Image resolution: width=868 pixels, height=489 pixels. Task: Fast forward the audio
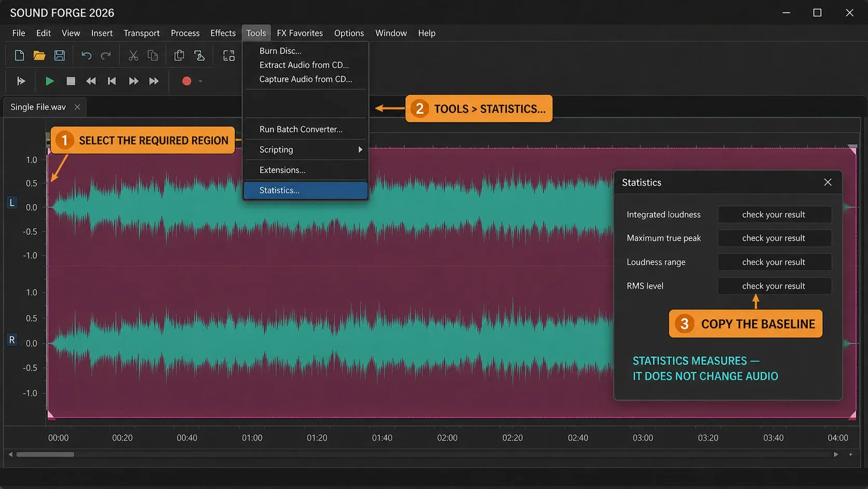click(133, 81)
